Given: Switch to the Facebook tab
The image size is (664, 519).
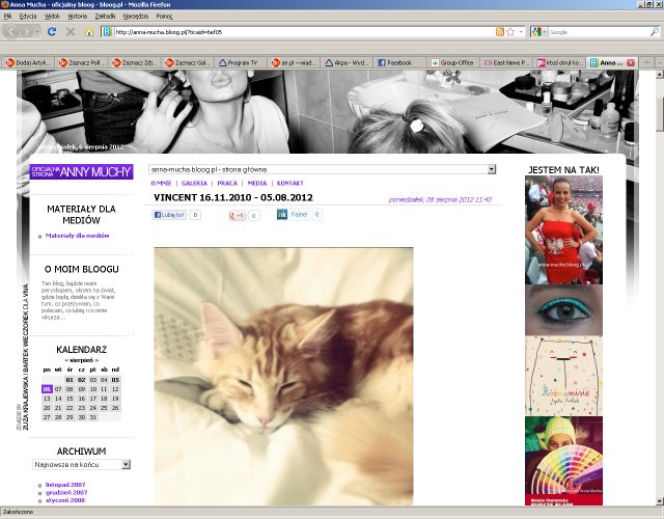Looking at the screenshot, I should coord(401,63).
